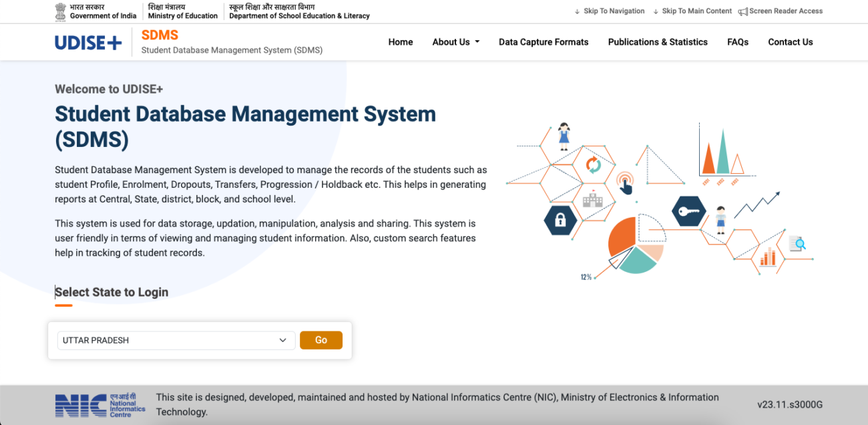Click the Skip To Navigation down arrow
868x425 pixels.
coord(576,11)
